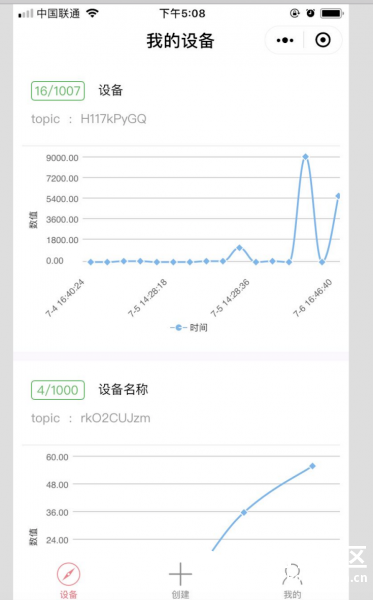Toggle the 时间 legend in first chart

pyautogui.click(x=189, y=328)
